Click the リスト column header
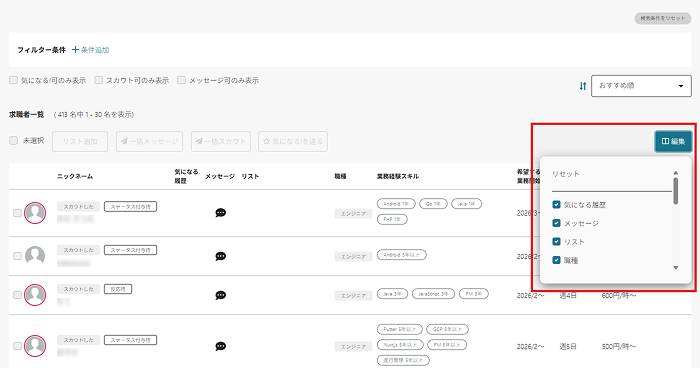Screen dimensions: 700x368 (x=250, y=176)
